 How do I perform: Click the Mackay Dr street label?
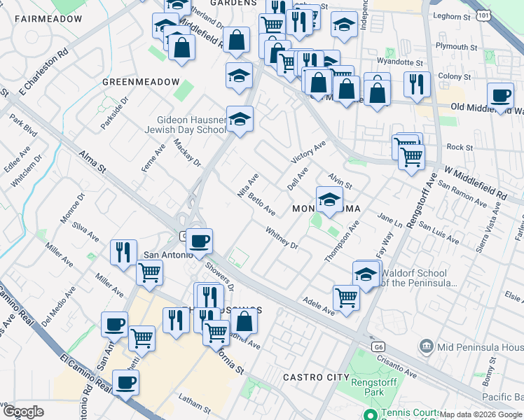coord(187,153)
